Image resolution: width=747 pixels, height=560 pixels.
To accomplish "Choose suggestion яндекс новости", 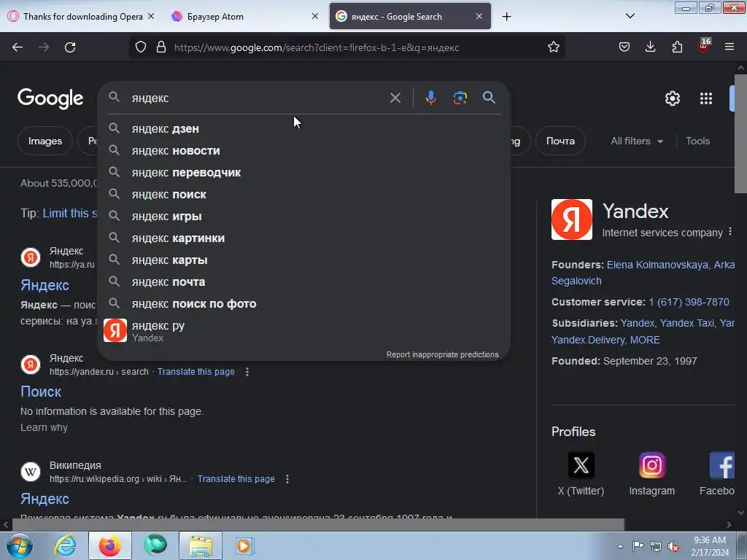I will click(x=304, y=150).
